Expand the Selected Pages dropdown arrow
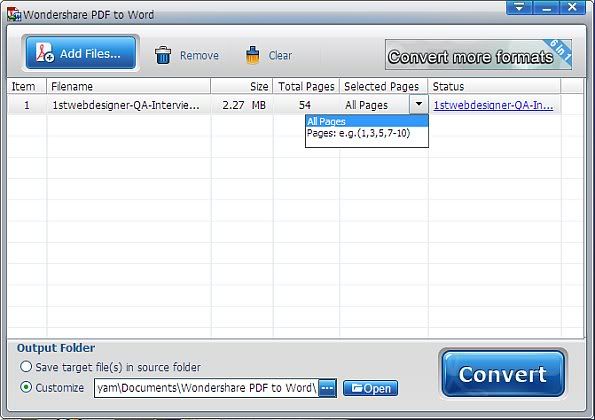The image size is (595, 420). tap(419, 104)
